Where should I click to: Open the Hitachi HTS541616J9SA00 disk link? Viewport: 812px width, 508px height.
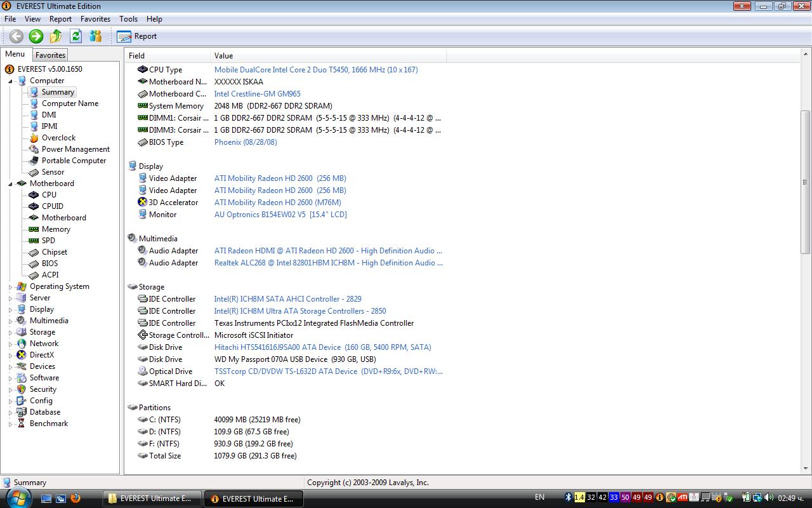point(323,347)
